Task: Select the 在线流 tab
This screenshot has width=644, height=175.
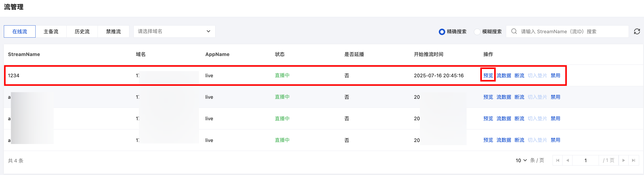Action: (20, 31)
